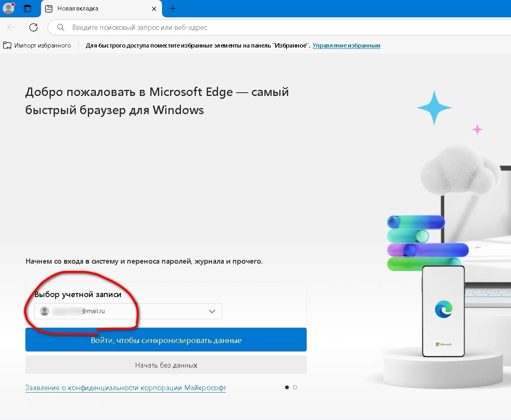Open a new tab with plus icon
Screen dimensions: 511x420
[x=173, y=8]
